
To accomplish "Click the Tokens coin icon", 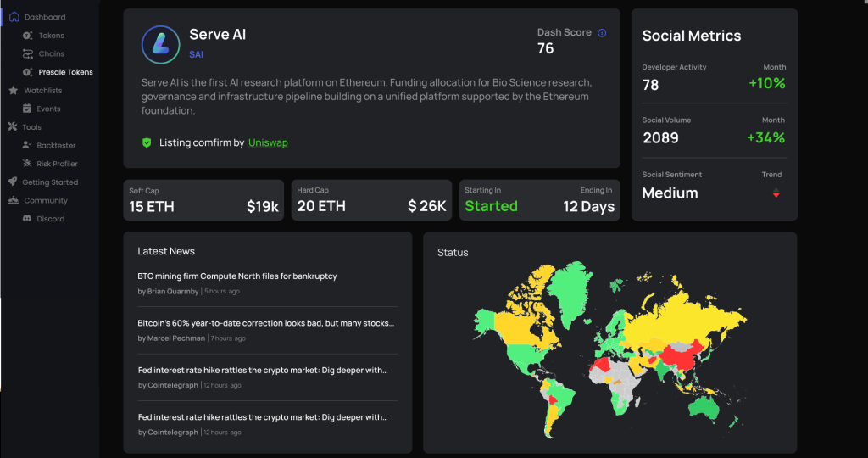I will (x=28, y=36).
